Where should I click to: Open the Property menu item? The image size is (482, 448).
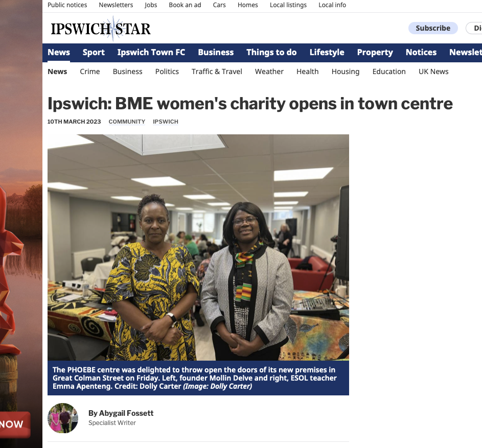point(375,52)
